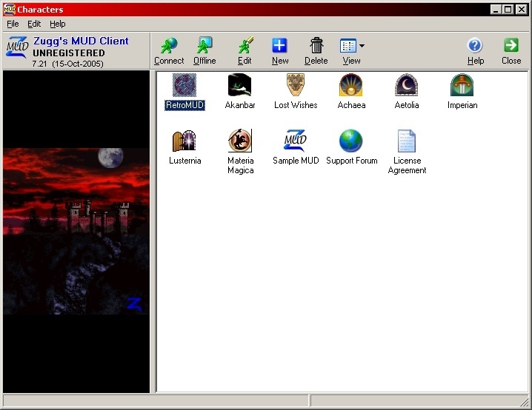Click the version 7.21 date text
The height and width of the screenshot is (410, 532).
coord(68,64)
